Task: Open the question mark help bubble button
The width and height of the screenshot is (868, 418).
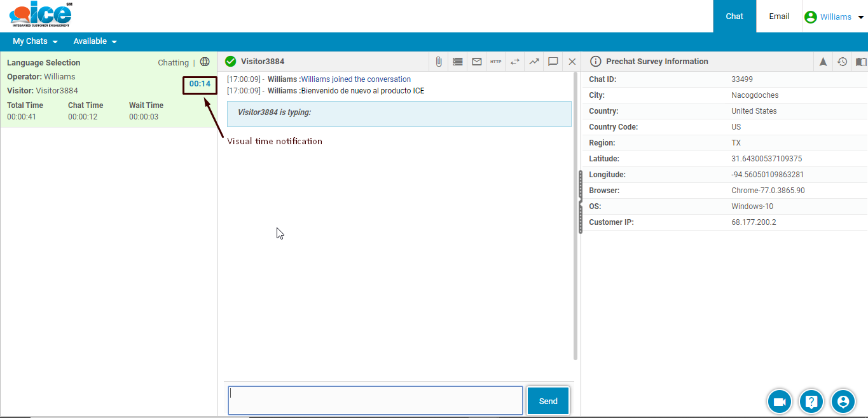Action: pos(811,401)
